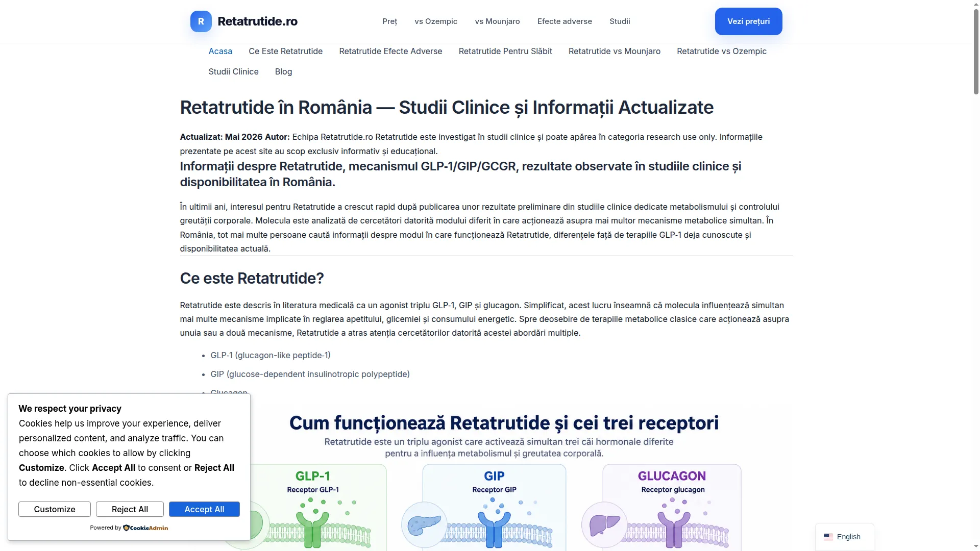
Task: Accept all cookies
Action: 204,509
